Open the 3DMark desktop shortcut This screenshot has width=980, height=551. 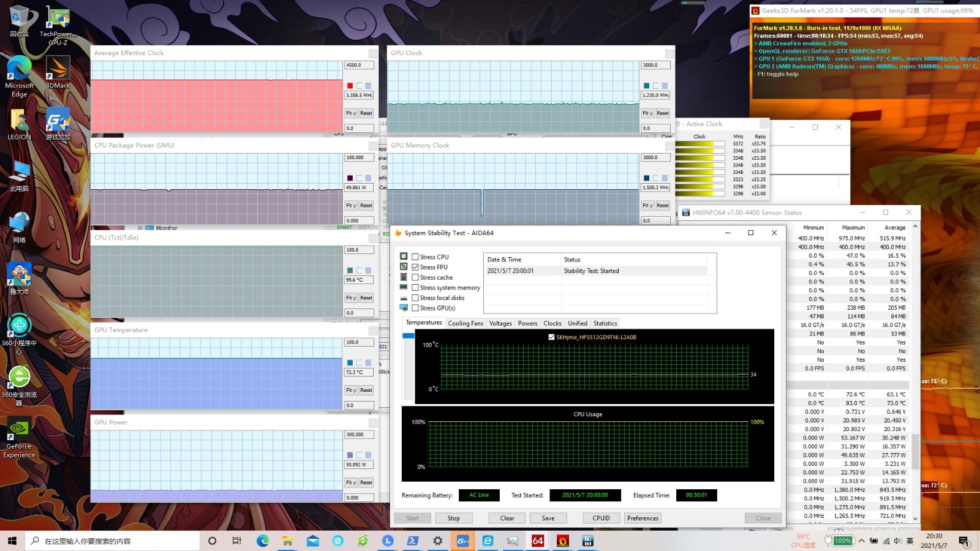click(x=58, y=72)
